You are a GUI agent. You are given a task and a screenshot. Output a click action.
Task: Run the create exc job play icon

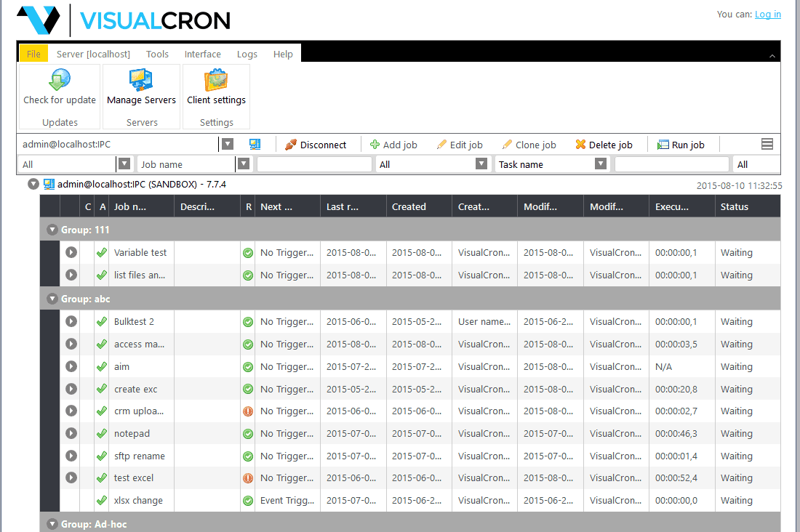[71, 389]
